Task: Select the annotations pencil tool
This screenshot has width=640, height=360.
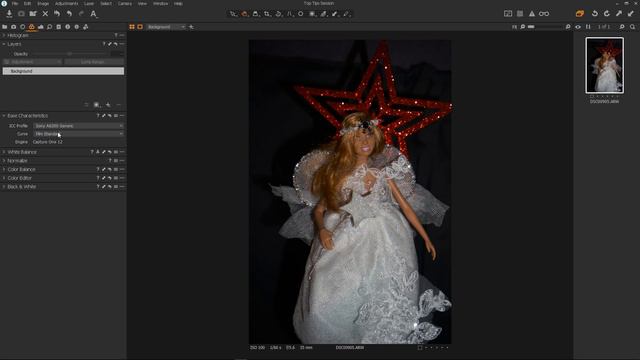Action: click(x=346, y=14)
